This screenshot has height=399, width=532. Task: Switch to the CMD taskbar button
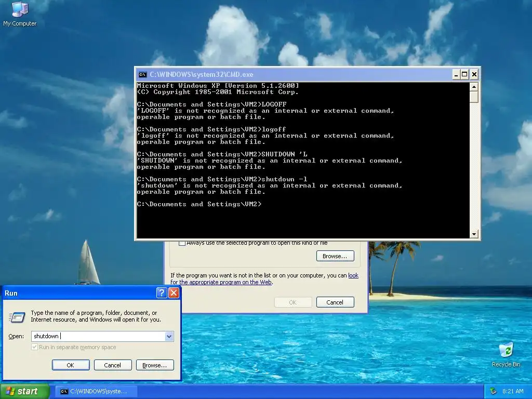(x=96, y=391)
